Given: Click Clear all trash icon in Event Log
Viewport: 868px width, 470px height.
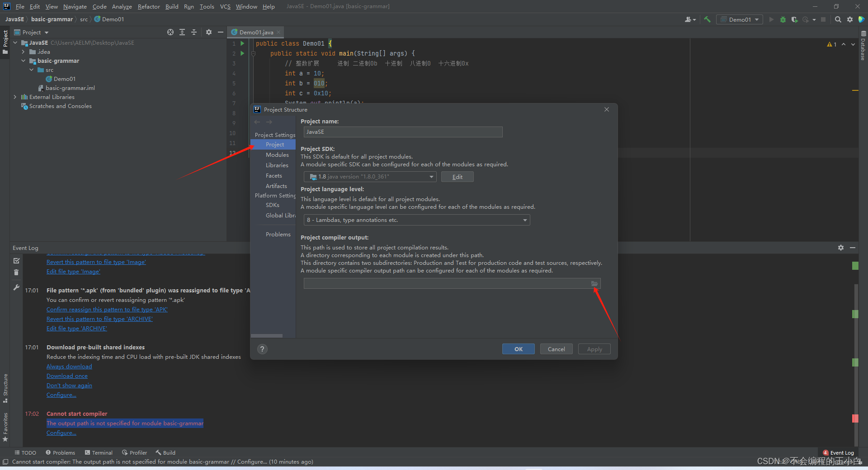Looking at the screenshot, I should pyautogui.click(x=16, y=272).
